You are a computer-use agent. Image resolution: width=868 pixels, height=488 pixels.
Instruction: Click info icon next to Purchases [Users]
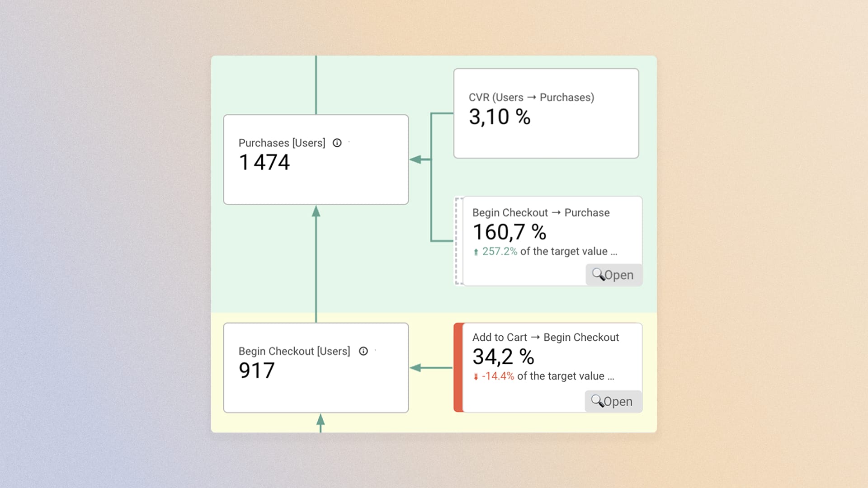click(x=337, y=143)
